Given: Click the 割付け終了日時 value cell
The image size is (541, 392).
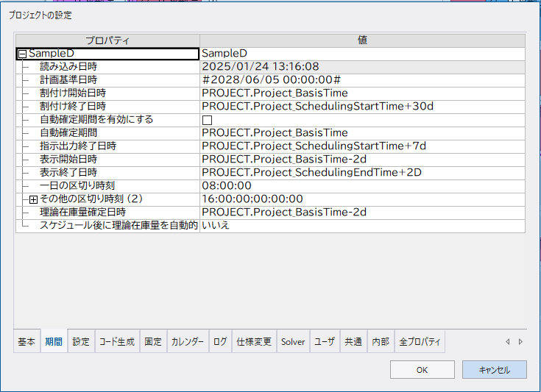Looking at the screenshot, I should [361, 107].
